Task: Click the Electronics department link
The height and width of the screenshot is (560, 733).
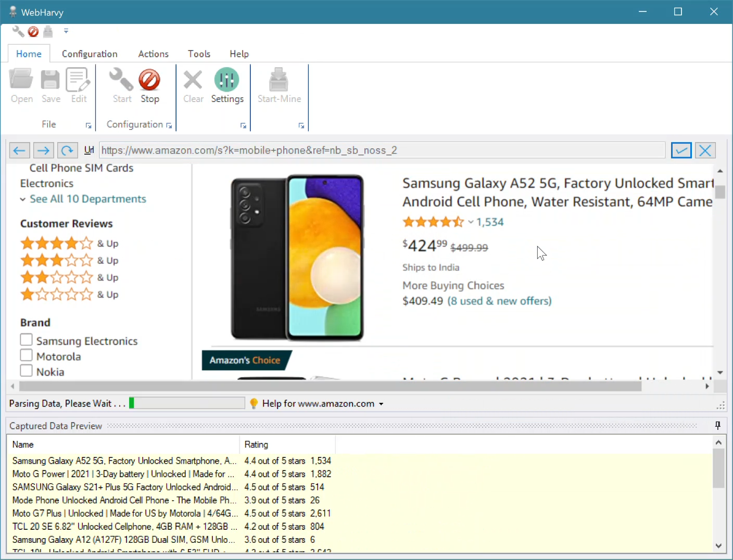Action: (47, 183)
